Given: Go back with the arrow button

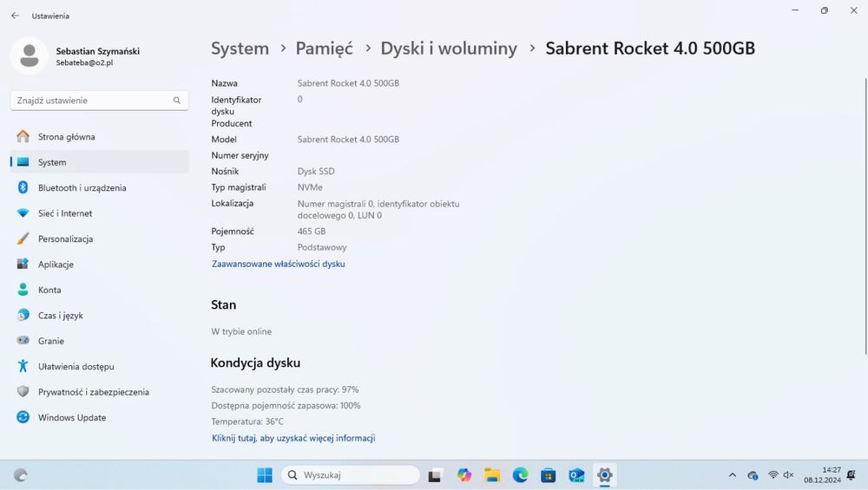Looking at the screenshot, I should point(15,16).
